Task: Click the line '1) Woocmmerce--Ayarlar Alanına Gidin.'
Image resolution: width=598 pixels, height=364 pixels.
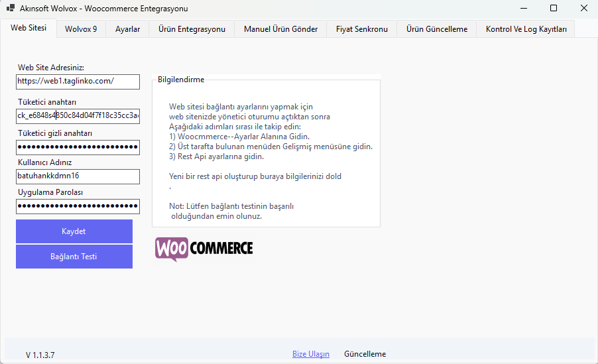Action: point(239,137)
